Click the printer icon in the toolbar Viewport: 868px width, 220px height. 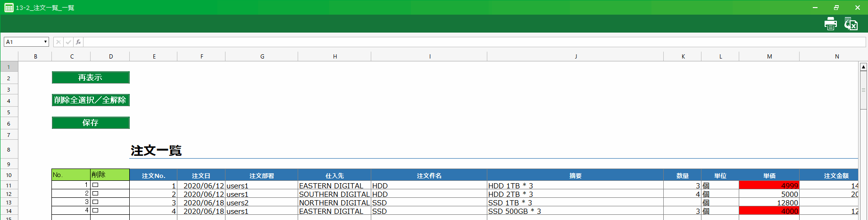(x=830, y=24)
